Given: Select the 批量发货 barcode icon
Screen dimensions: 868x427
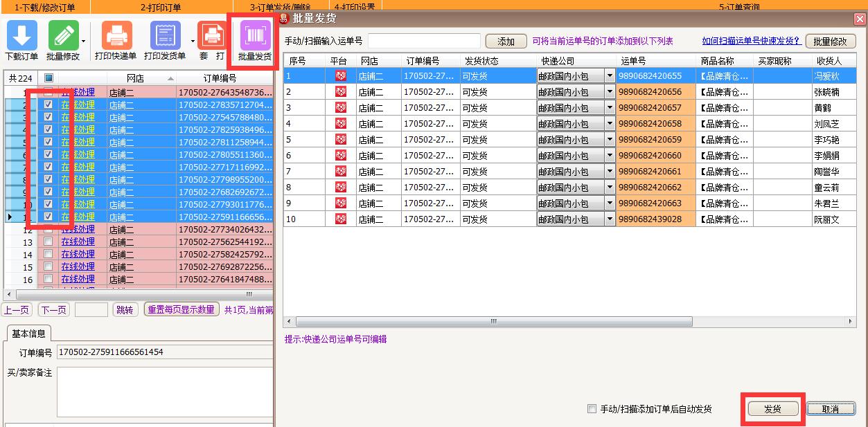Looking at the screenshot, I should tap(256, 35).
